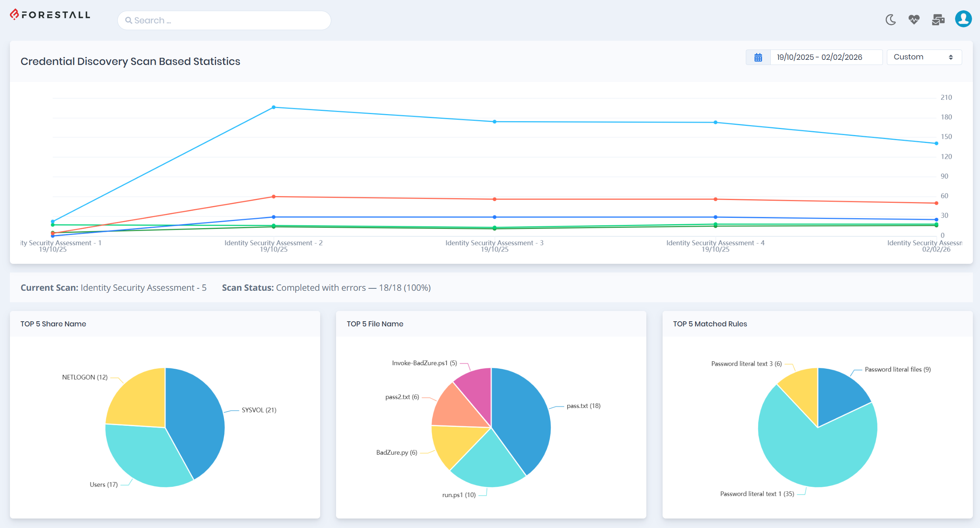This screenshot has height=528, width=980.
Task: Open the health status heartbeat icon
Action: pyautogui.click(x=914, y=20)
